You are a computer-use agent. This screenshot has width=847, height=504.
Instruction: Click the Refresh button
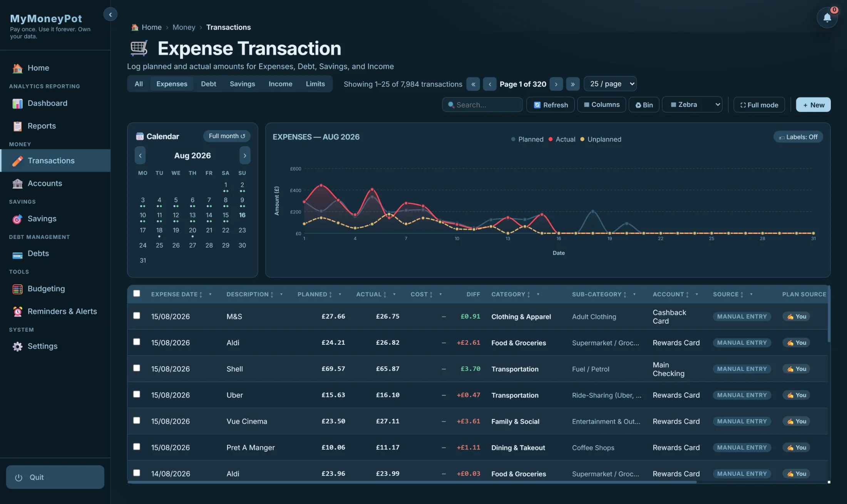(x=551, y=105)
